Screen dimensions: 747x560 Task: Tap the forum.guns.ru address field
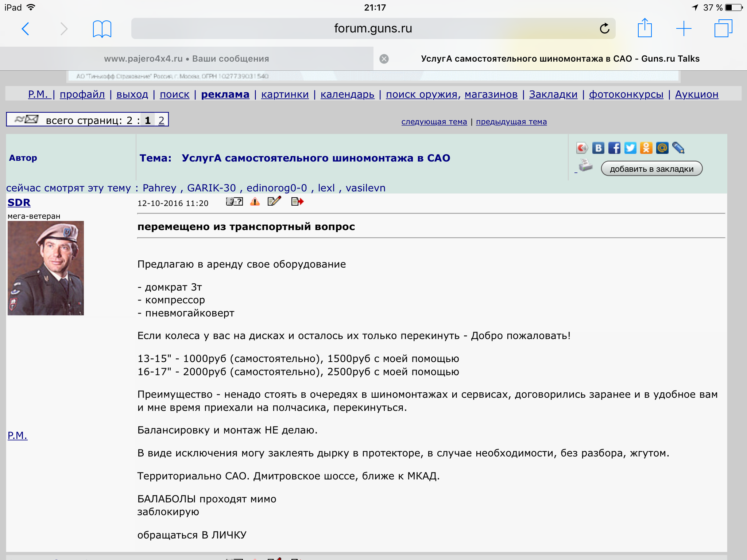click(373, 28)
